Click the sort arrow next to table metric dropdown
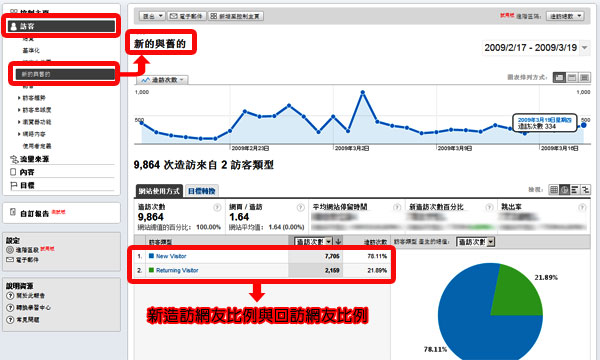This screenshot has height=360, width=600. point(338,242)
